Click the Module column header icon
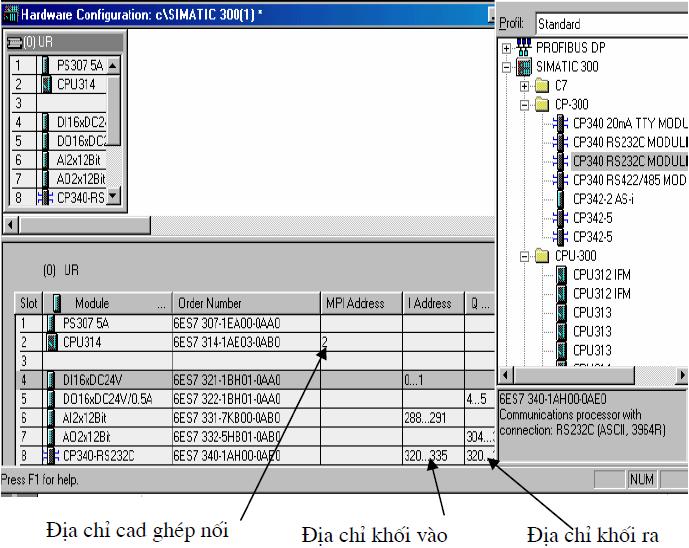689x548 pixels. click(57, 303)
